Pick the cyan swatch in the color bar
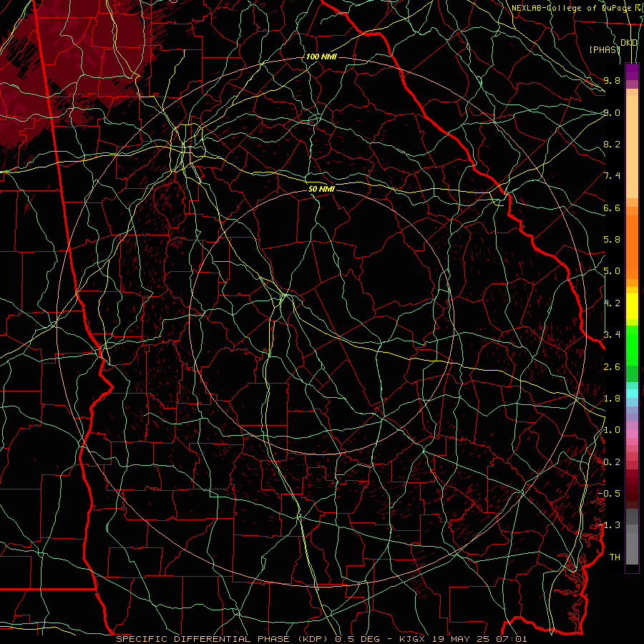The height and width of the screenshot is (644, 644). [632, 394]
